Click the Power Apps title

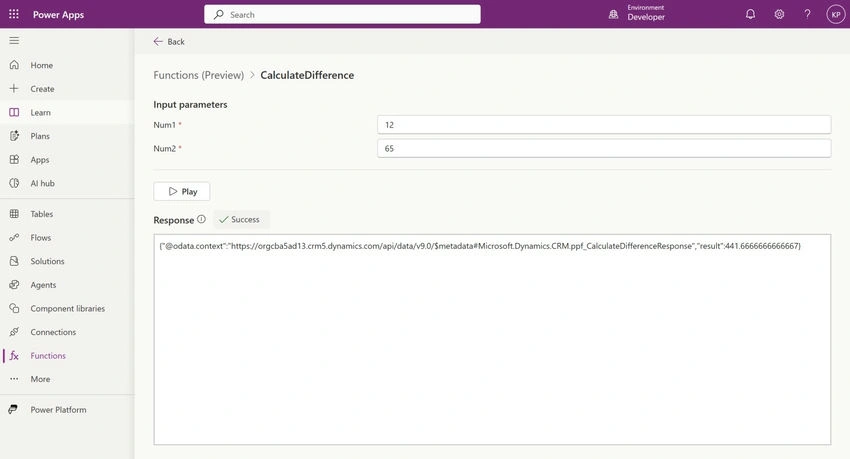click(x=59, y=15)
